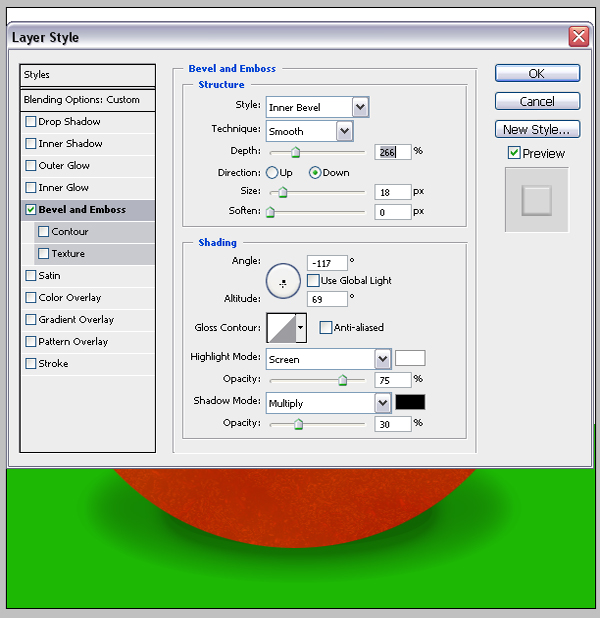
Task: Click the Altitude value field showing 69
Action: [327, 299]
